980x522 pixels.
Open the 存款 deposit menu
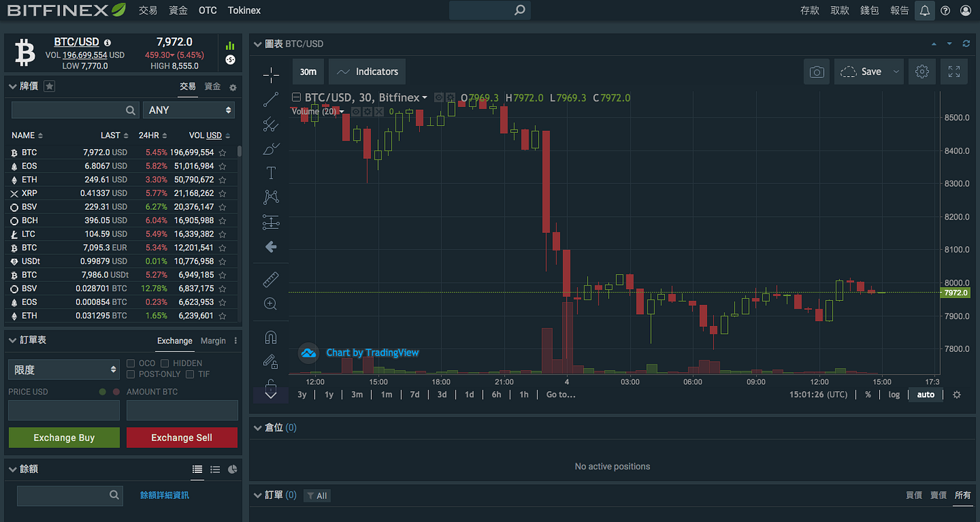810,10
